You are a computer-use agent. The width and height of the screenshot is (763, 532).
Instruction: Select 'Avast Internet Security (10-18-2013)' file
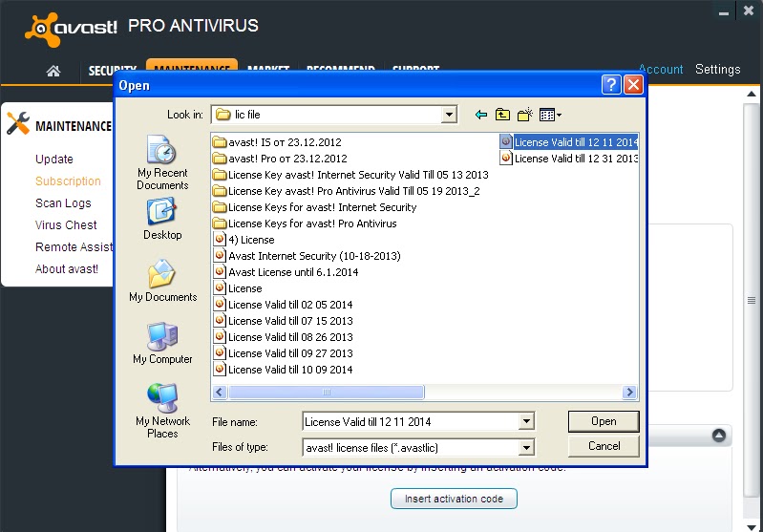coord(307,256)
